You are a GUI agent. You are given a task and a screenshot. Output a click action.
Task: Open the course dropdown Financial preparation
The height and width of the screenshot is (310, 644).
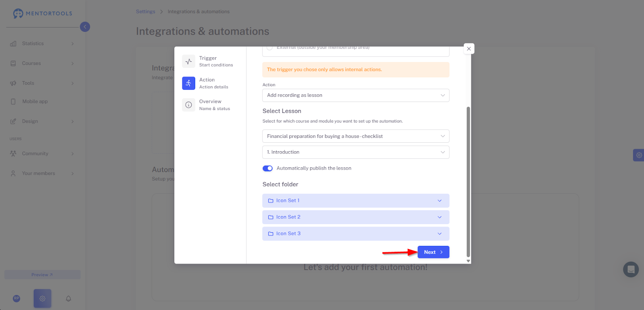(356, 136)
